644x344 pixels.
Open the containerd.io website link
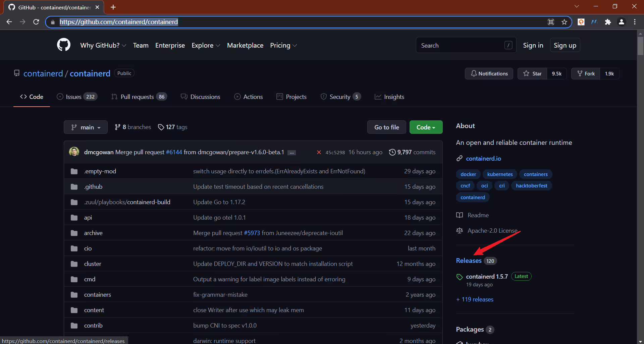point(483,158)
